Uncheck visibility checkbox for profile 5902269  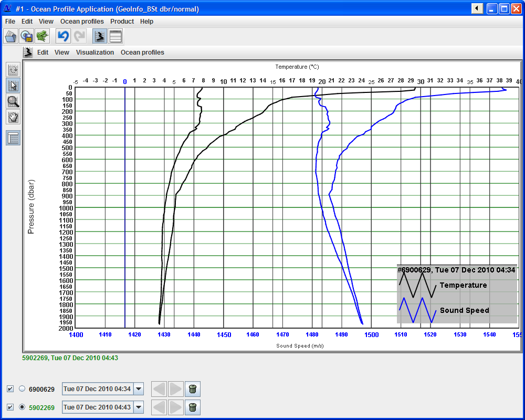10,407
